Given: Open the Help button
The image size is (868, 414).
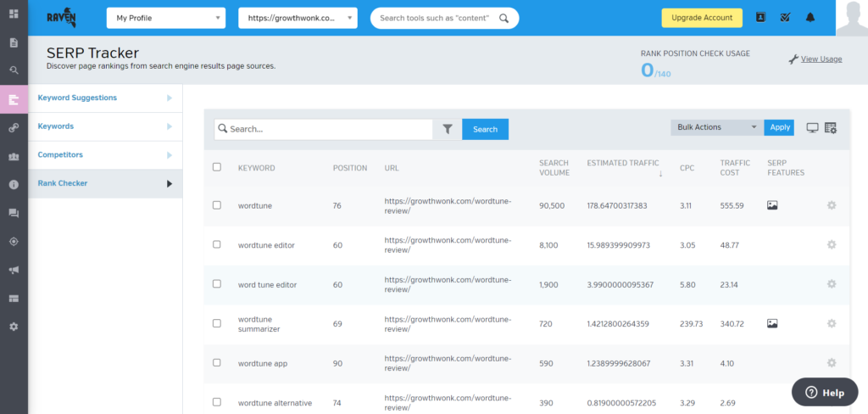Looking at the screenshot, I should coord(825,393).
